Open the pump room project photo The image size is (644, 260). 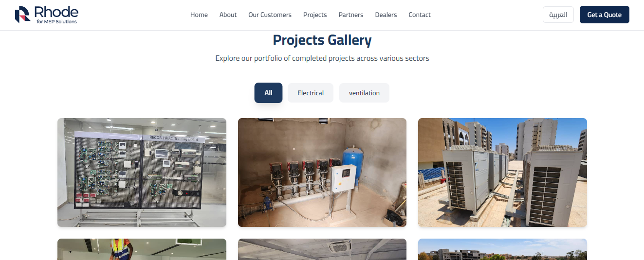point(322,173)
